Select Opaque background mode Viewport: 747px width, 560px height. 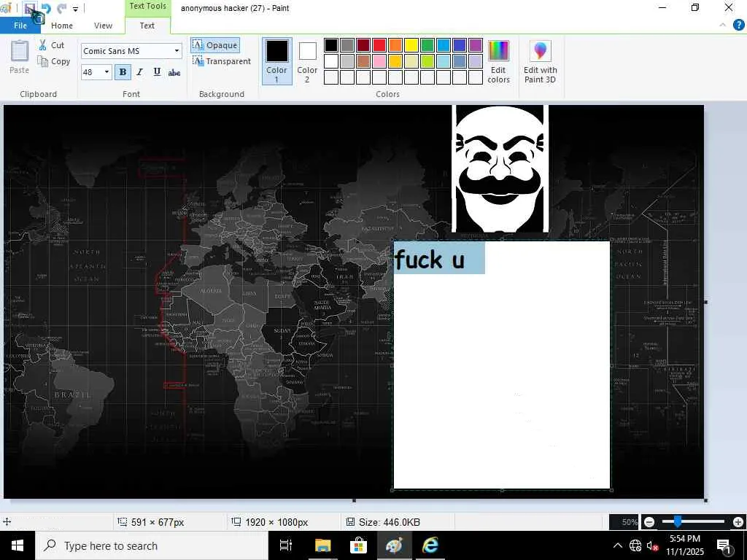pyautogui.click(x=215, y=45)
